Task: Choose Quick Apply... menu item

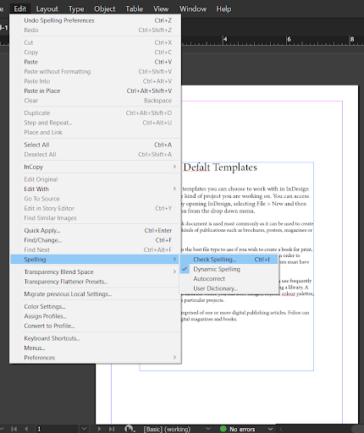Action: point(96,230)
